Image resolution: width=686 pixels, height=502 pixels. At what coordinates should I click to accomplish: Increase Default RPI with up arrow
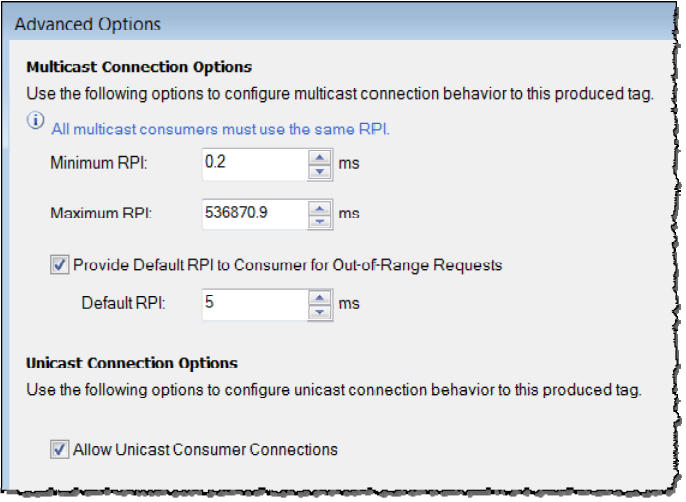click(320, 298)
